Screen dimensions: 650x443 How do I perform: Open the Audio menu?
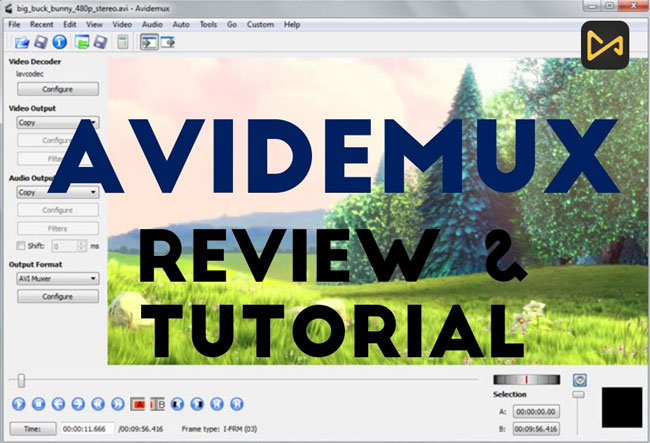tap(152, 24)
